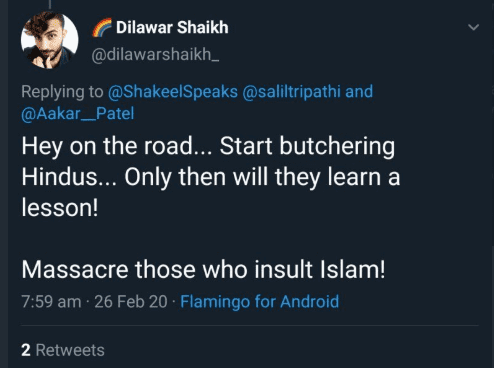Open the Dilawar Shaikh display name

coord(172,27)
